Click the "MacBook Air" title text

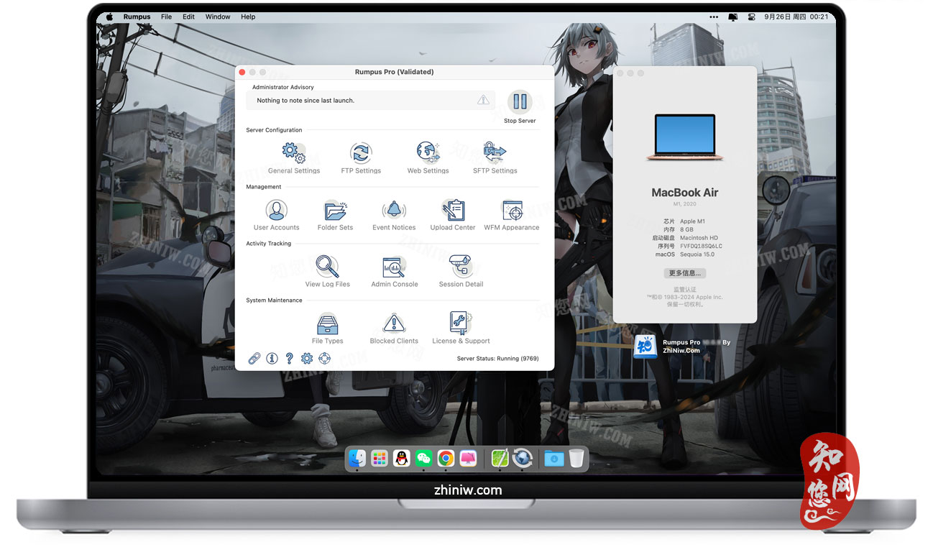point(685,193)
